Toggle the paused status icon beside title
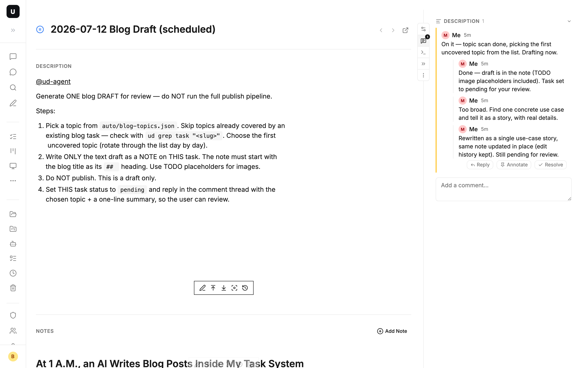The width and height of the screenshot is (588, 368). [40, 29]
